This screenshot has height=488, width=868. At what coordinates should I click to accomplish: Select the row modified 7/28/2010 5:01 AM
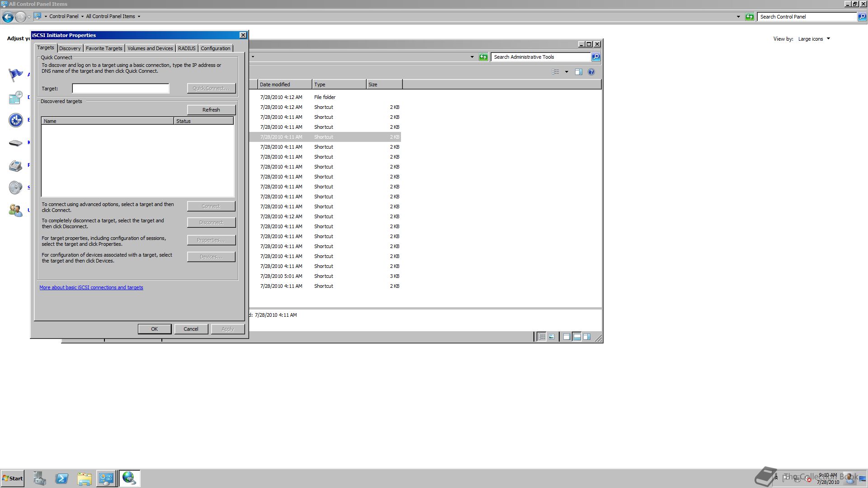click(325, 276)
